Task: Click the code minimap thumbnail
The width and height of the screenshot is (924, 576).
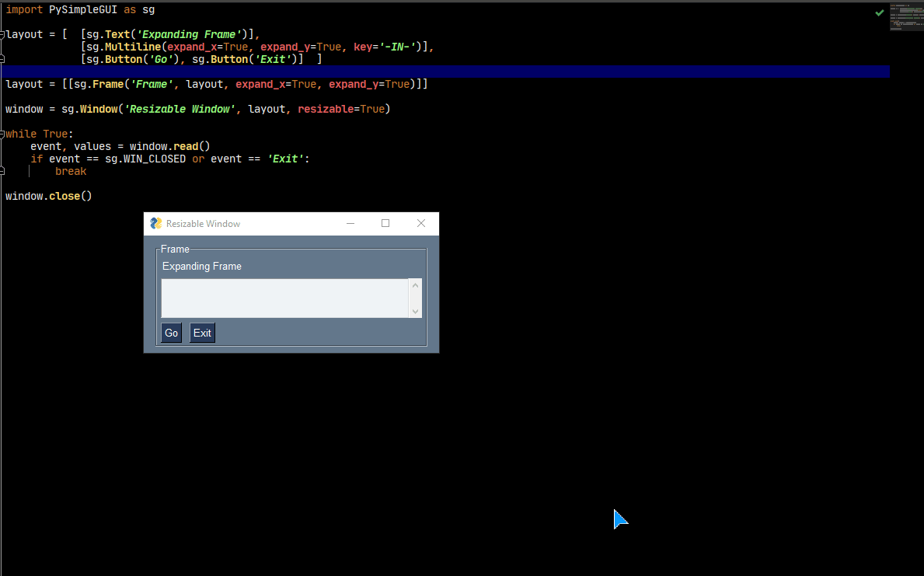Action: 906,16
